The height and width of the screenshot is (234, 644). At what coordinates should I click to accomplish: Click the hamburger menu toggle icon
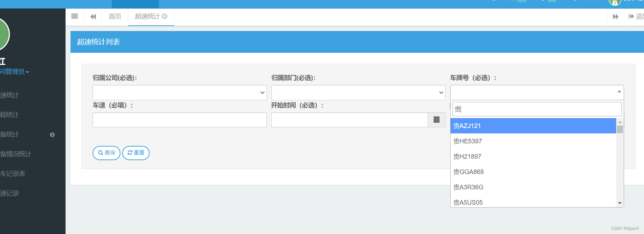(74, 16)
